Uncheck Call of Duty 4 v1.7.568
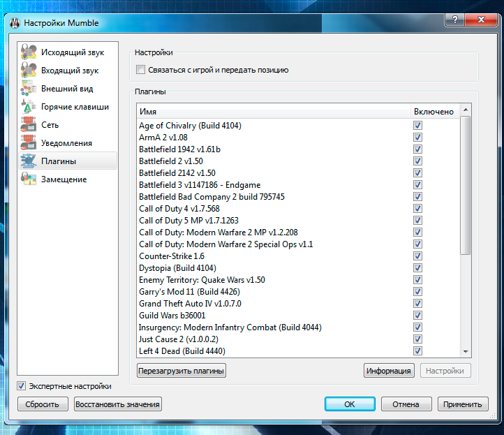The height and width of the screenshot is (435, 504). click(417, 209)
